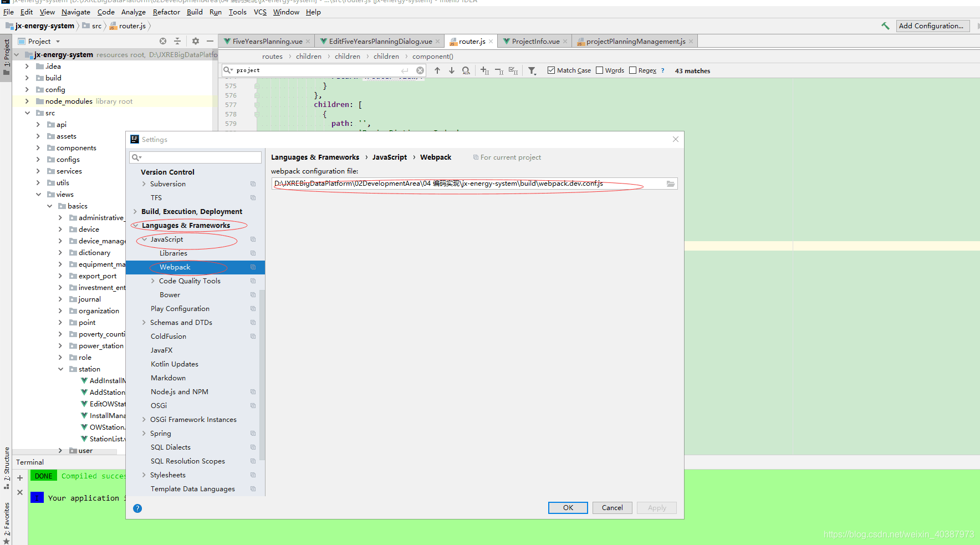Collapse the Languages & Frameworks section

coord(135,226)
